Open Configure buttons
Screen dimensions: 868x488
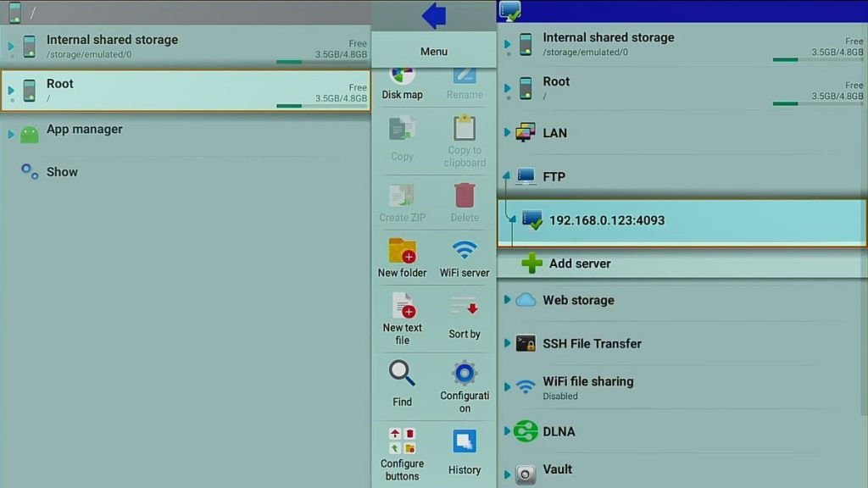tap(402, 454)
